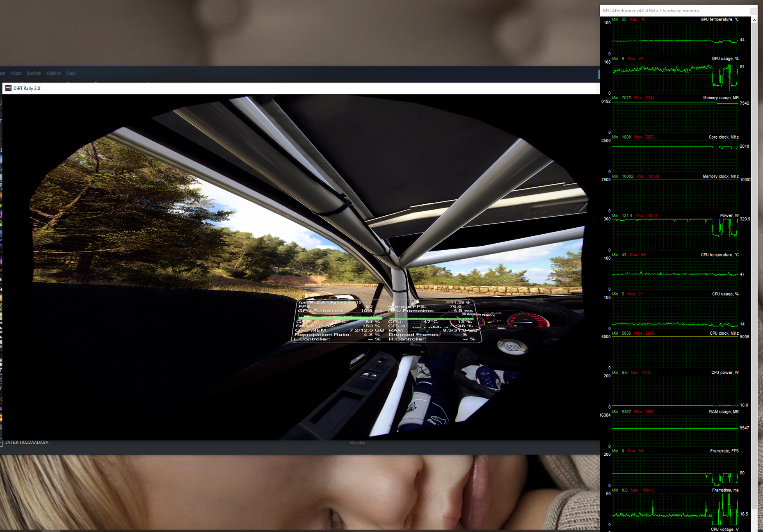
Task: Click the current CPU temperature value 47
Action: [742, 274]
